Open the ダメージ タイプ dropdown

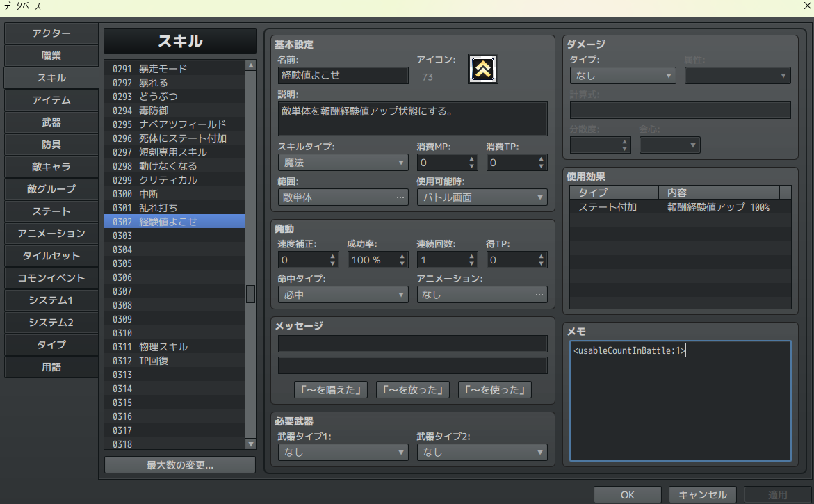[x=623, y=75]
